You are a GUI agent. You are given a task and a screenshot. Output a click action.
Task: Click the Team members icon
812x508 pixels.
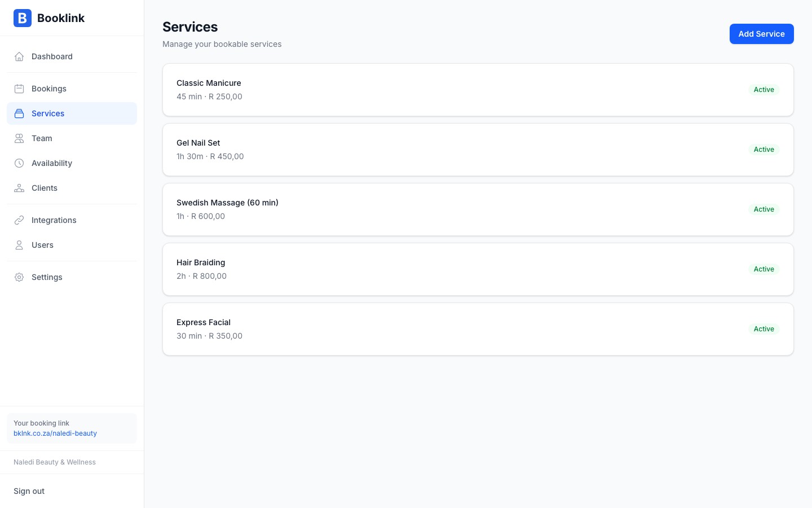[x=19, y=138]
